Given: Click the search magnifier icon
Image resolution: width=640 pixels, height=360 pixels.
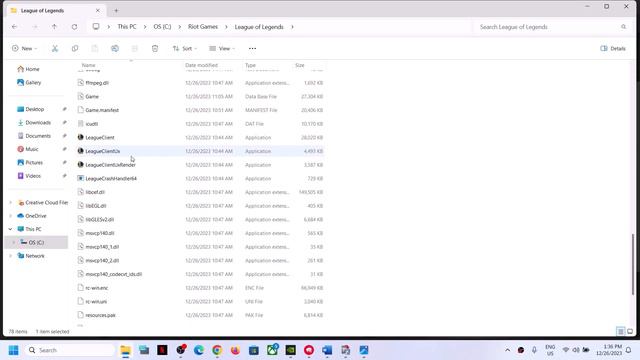Looking at the screenshot, I should pos(623,27).
